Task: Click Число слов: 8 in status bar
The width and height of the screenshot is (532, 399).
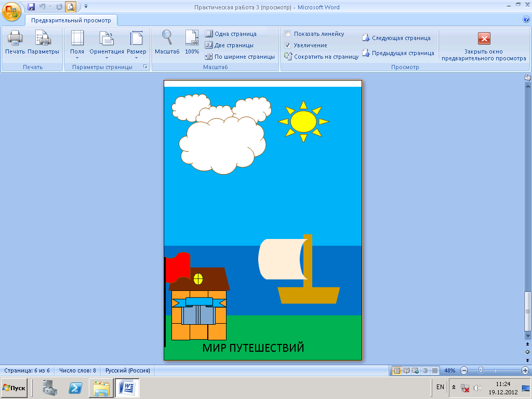Action: point(78,370)
